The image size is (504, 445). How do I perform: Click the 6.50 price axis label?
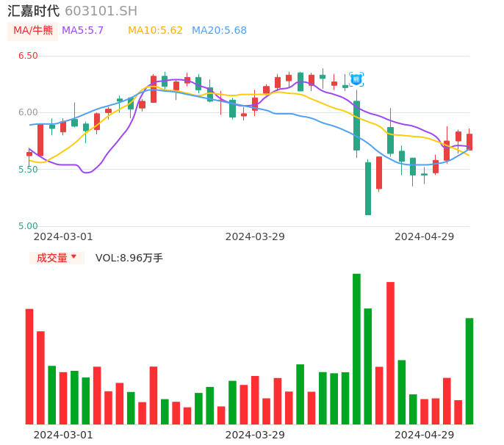pos(28,56)
